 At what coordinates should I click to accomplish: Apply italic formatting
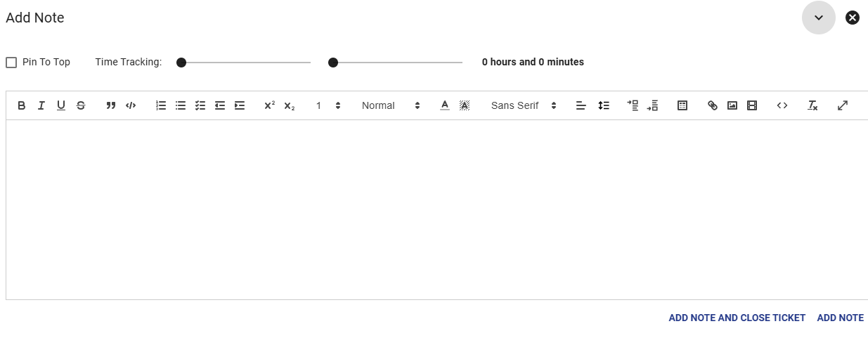pos(41,105)
